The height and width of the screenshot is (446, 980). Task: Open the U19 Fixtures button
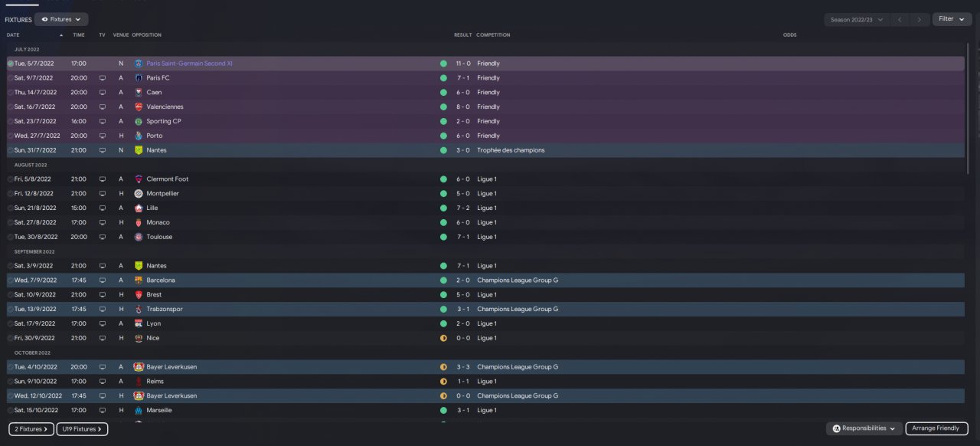point(82,429)
